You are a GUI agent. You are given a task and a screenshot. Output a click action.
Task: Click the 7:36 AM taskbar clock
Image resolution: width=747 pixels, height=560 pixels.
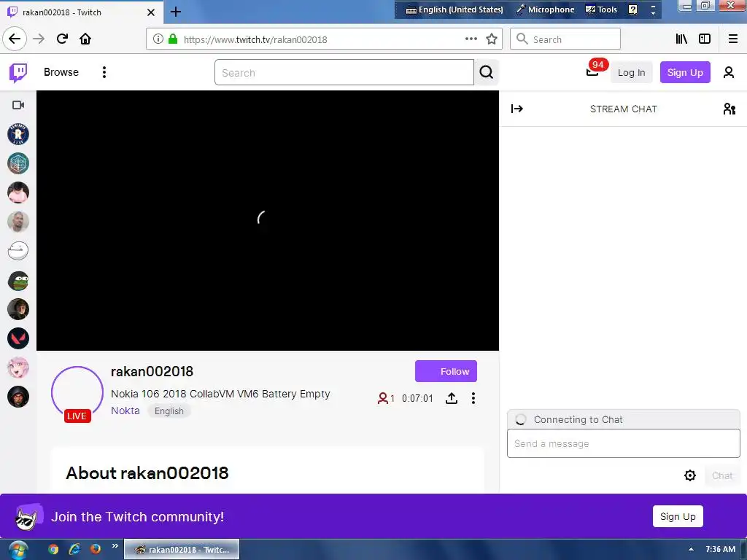(720, 549)
